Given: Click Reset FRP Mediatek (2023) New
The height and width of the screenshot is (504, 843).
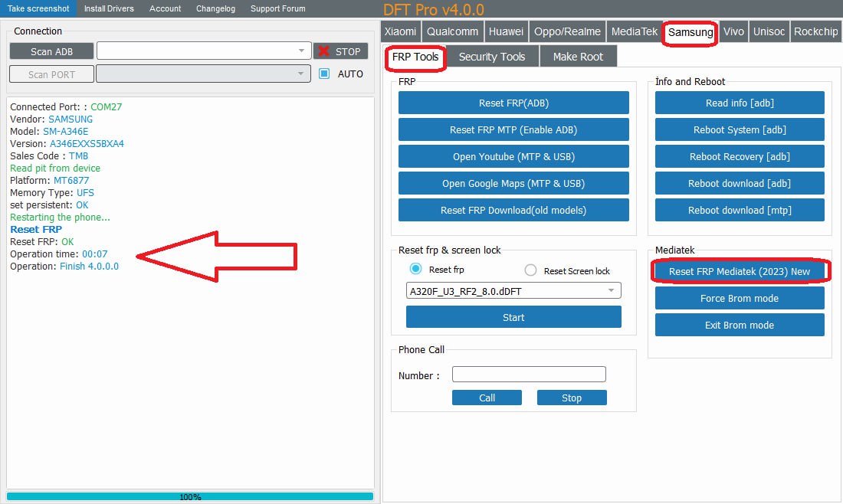Looking at the screenshot, I should click(740, 271).
